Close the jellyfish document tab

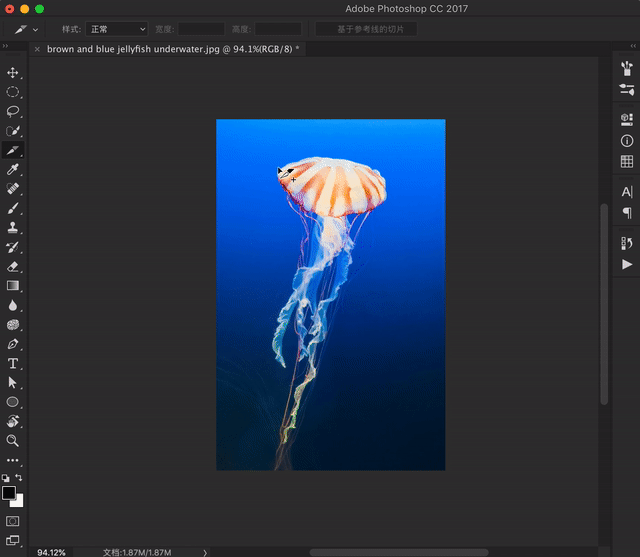pyautogui.click(x=37, y=48)
